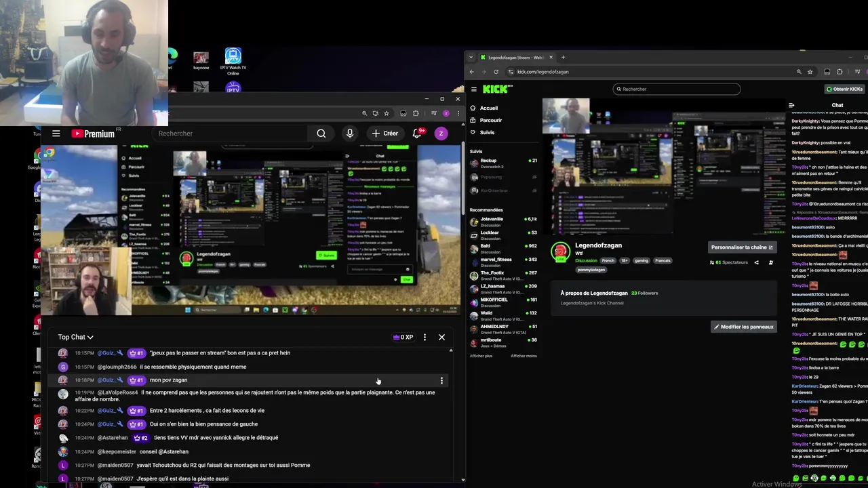Click the Discussion category link

(587, 261)
